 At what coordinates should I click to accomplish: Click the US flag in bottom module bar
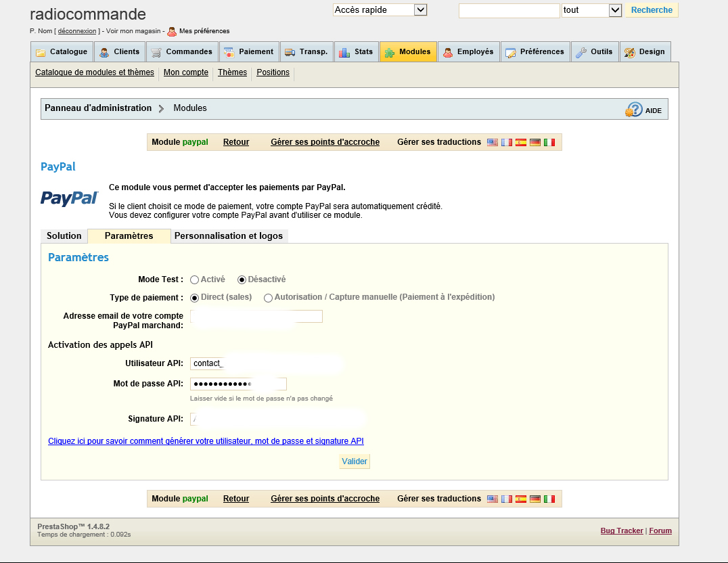coord(493,499)
